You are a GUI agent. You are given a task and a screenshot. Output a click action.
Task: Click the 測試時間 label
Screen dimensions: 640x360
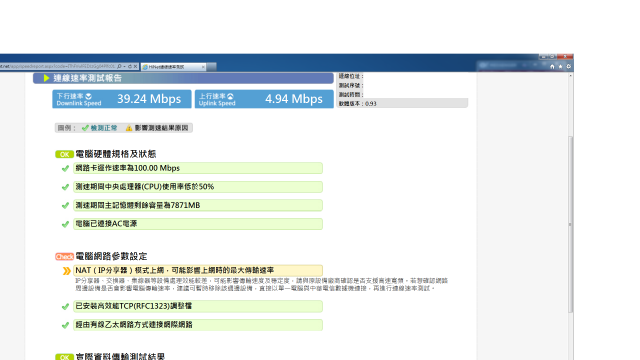point(351,95)
